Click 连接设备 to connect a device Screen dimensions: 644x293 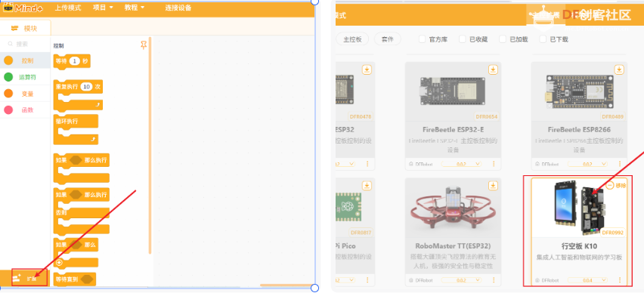(x=178, y=8)
